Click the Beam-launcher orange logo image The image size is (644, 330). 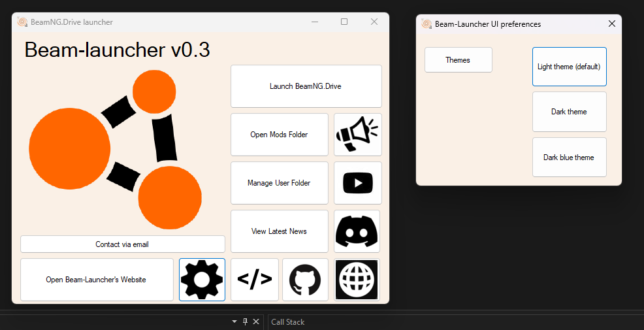(x=115, y=150)
